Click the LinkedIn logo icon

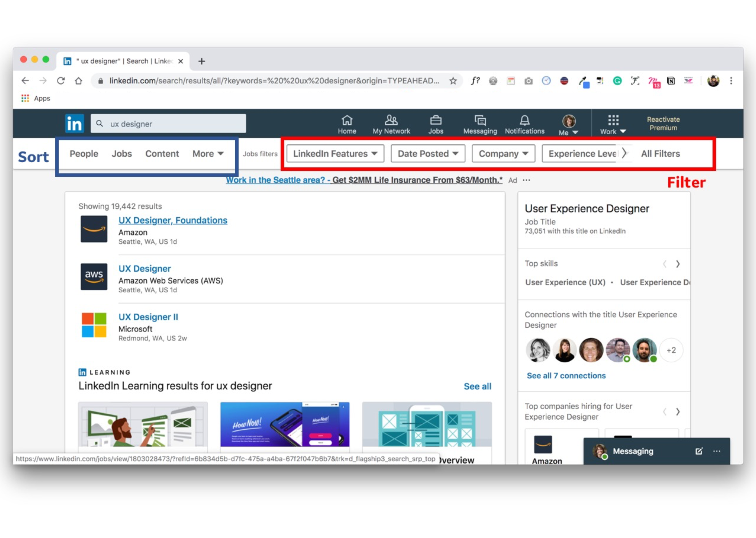(74, 123)
